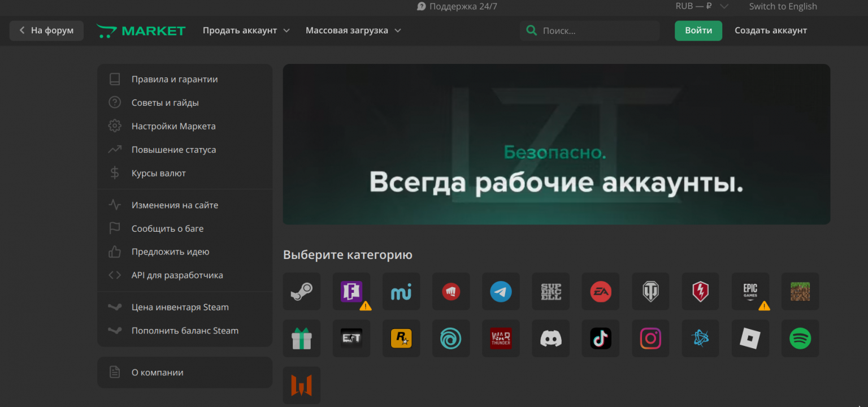Open the Telegram accounts category
Viewport: 868px width, 407px height.
pyautogui.click(x=501, y=292)
